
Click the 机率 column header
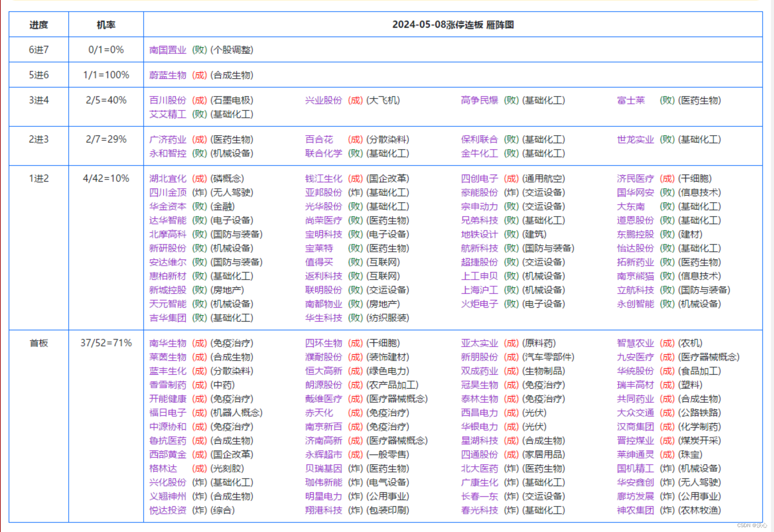coord(106,25)
